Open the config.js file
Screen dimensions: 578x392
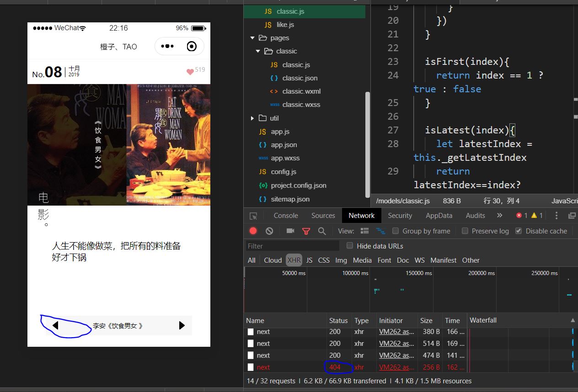pyautogui.click(x=284, y=171)
